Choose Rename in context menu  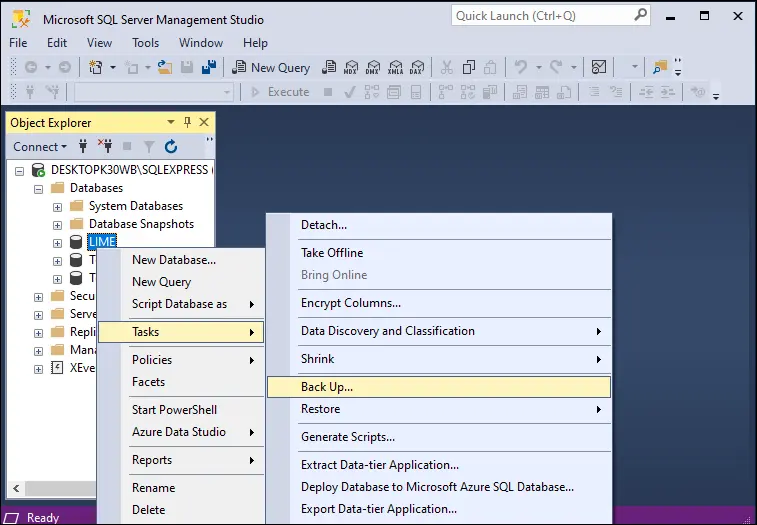[x=181, y=488]
